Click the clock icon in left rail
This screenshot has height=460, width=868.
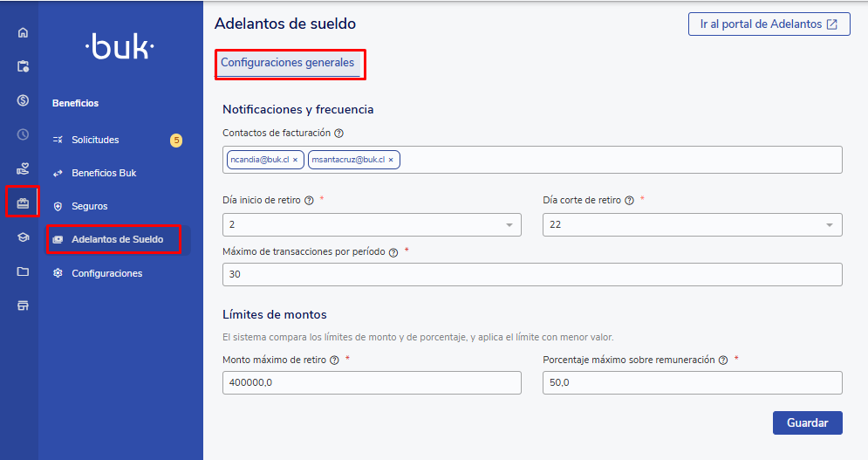click(x=23, y=134)
